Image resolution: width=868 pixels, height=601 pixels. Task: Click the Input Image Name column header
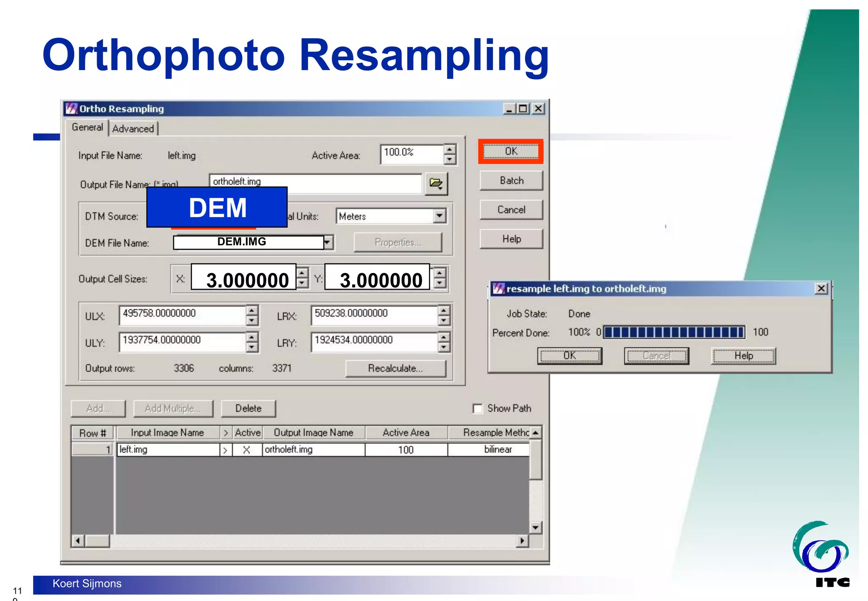point(168,433)
